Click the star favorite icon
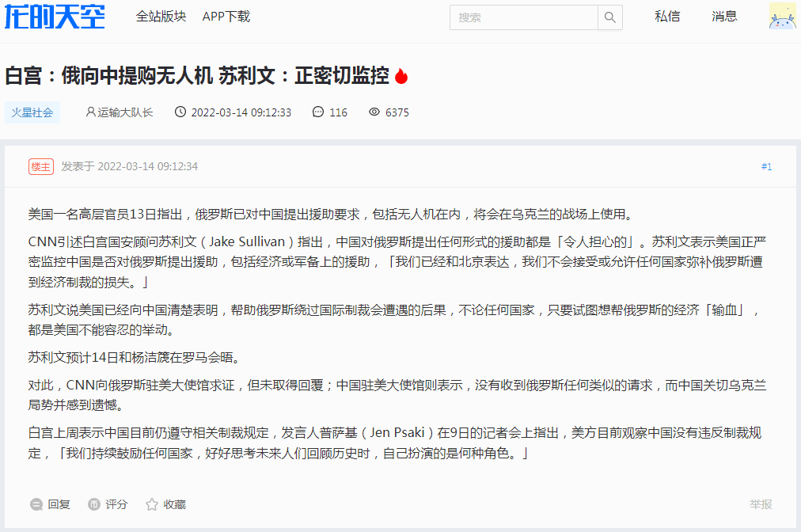Image resolution: width=801 pixels, height=532 pixels. (152, 504)
